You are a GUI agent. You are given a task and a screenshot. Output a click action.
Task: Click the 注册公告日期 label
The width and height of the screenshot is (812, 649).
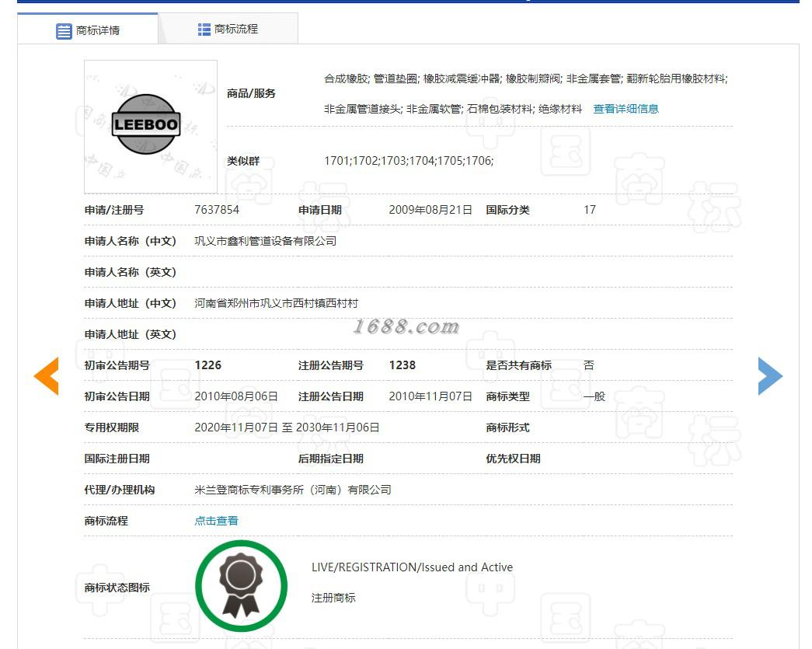[x=331, y=396]
